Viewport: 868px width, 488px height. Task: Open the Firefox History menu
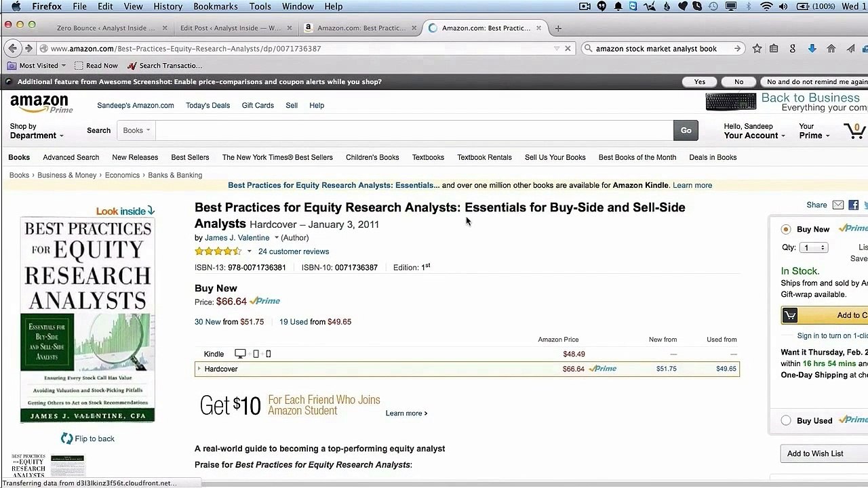[x=167, y=6]
